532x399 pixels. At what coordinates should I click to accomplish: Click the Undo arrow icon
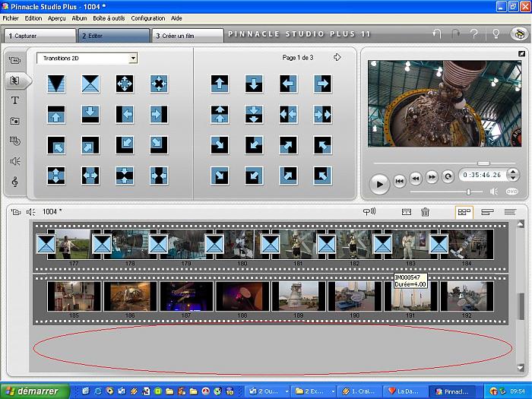[x=437, y=33]
